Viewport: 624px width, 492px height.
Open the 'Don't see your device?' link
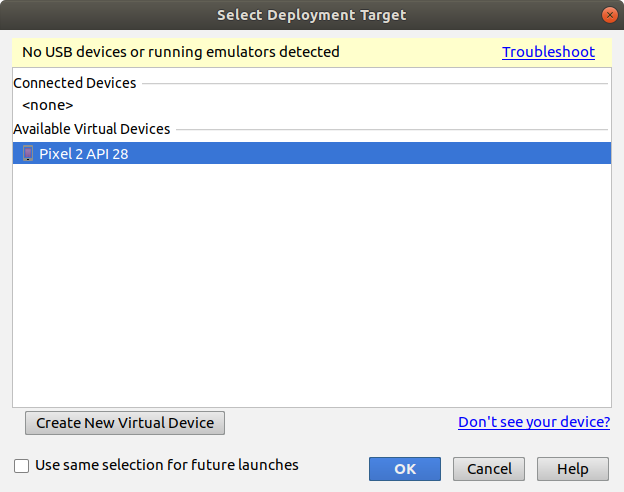pyautogui.click(x=534, y=422)
